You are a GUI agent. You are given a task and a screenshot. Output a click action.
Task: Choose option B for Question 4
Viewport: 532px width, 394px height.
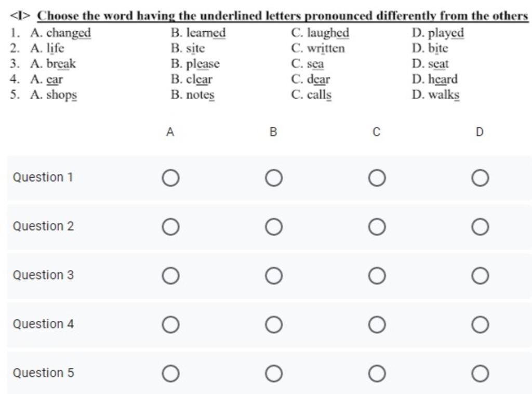click(x=273, y=324)
